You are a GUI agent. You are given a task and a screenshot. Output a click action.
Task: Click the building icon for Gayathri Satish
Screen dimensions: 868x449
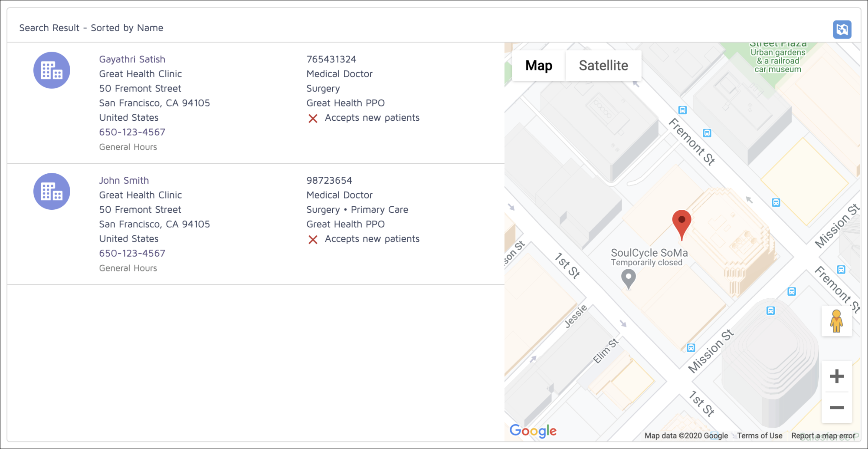[52, 70]
